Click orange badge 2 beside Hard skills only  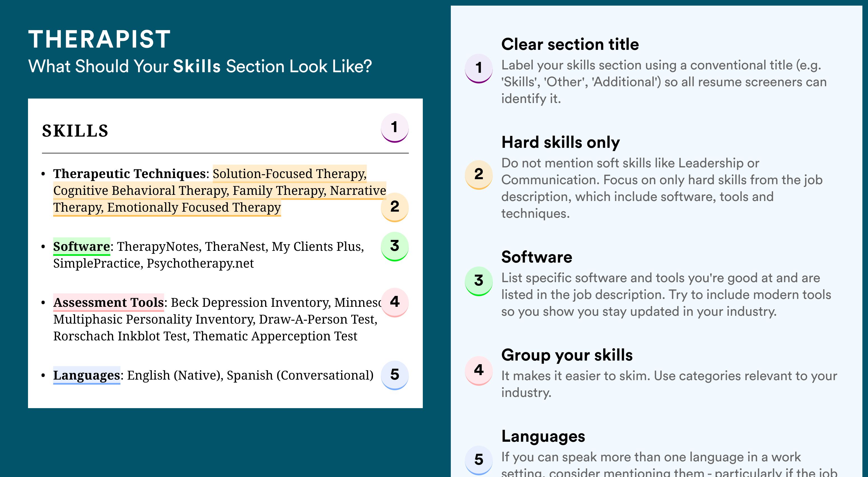(x=479, y=174)
